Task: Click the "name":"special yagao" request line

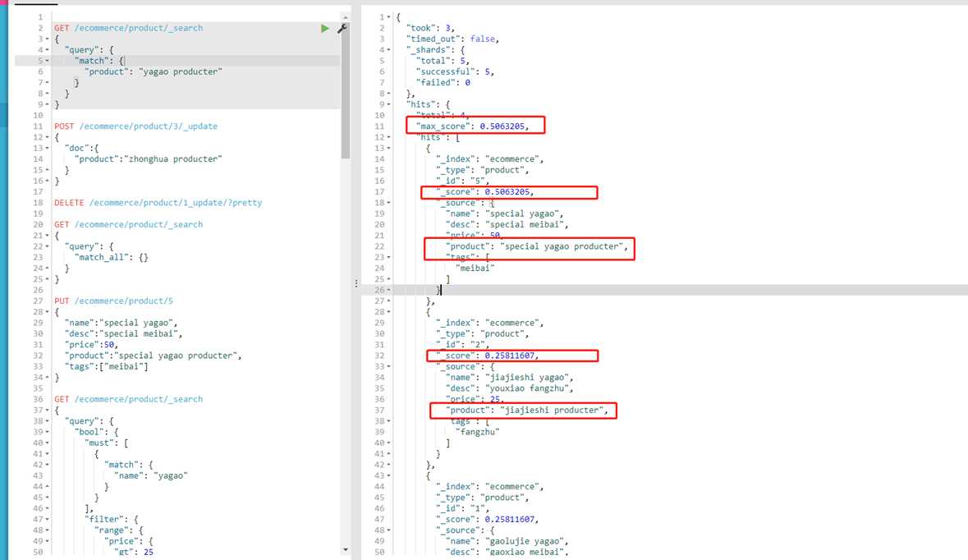Action: (121, 323)
